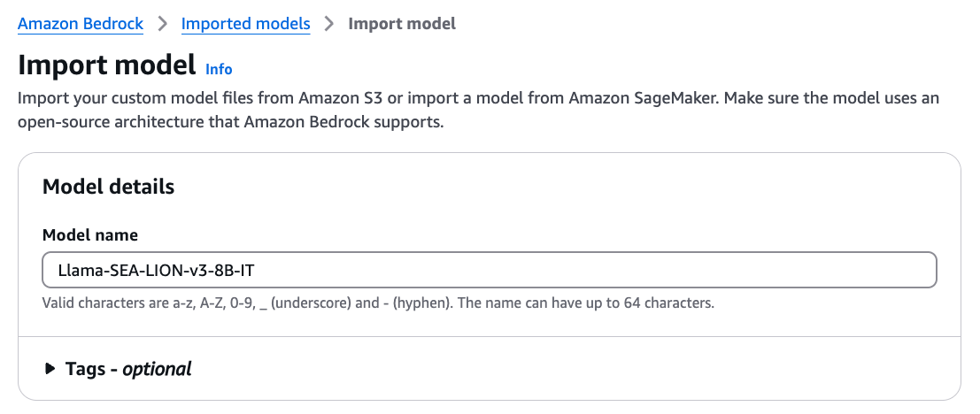The height and width of the screenshot is (414, 980).
Task: Click the chevron after Amazon Bedrock
Action: (163, 24)
